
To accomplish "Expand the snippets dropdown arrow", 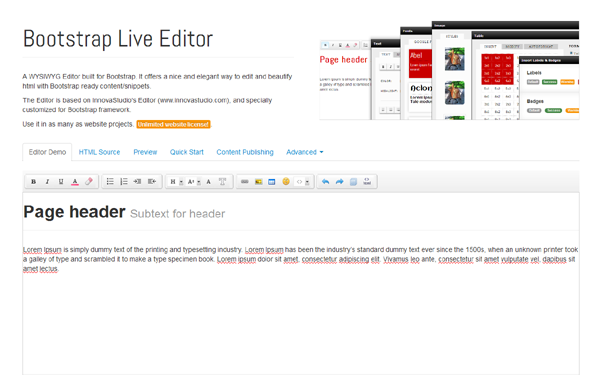I will click(307, 182).
